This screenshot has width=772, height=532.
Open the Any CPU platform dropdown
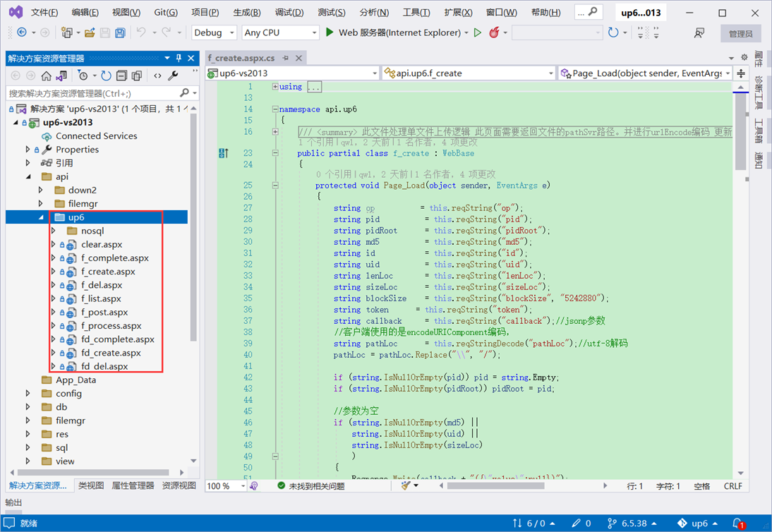click(281, 33)
